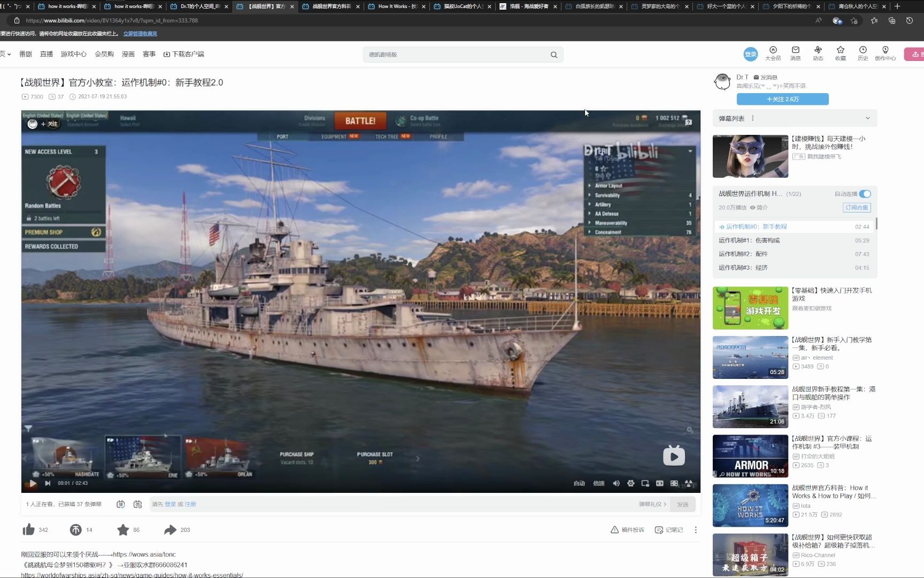Open browser read-aloud icon
This screenshot has width=924, height=578.
819,20
